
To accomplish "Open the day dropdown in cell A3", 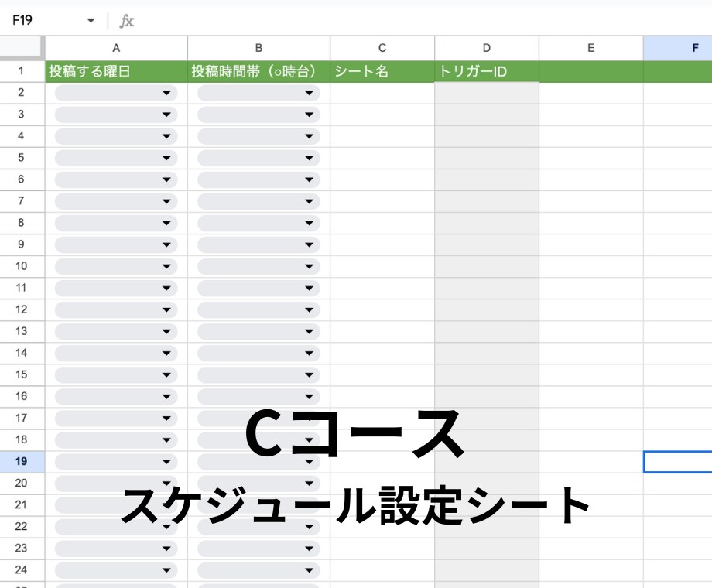I will pos(166,115).
